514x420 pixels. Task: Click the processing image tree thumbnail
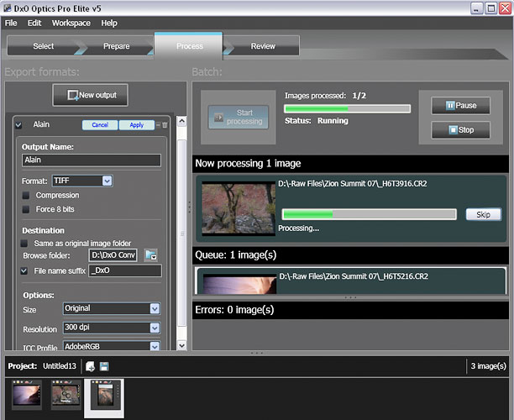tap(239, 208)
